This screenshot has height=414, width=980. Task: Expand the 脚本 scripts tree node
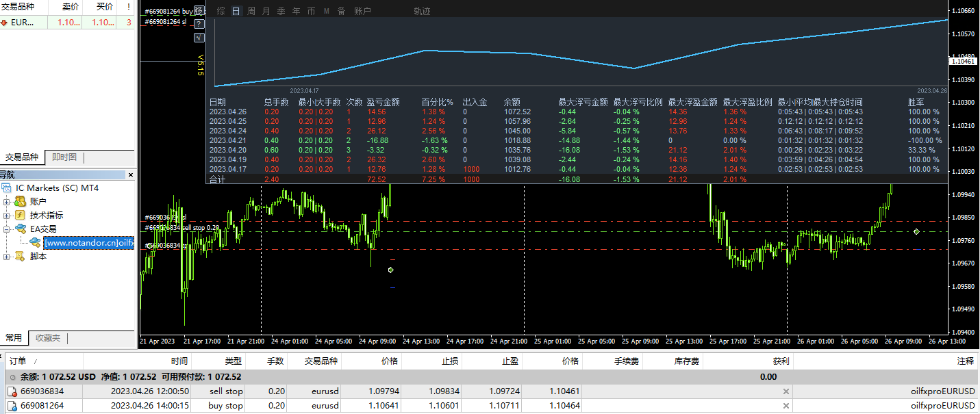[x=7, y=257]
